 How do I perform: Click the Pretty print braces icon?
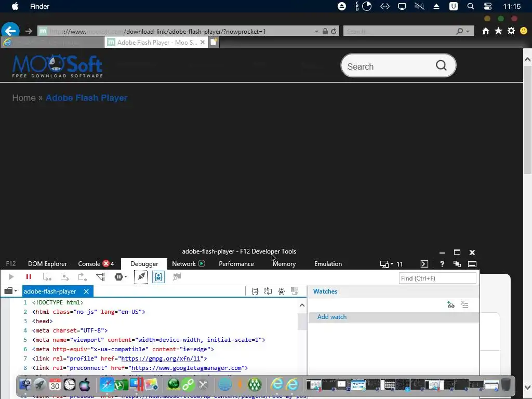point(255,291)
